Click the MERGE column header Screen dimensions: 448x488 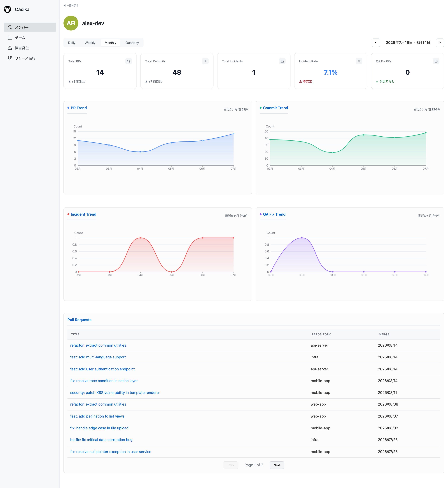[384, 334]
